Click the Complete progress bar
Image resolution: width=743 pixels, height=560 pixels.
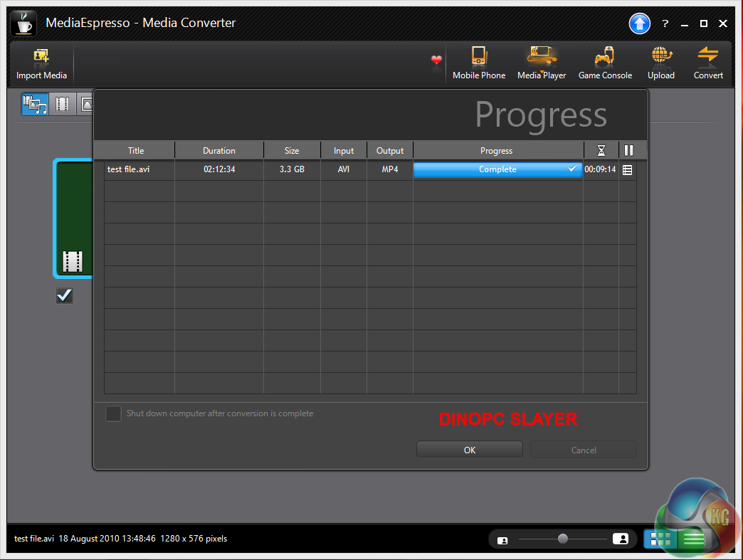tap(497, 169)
